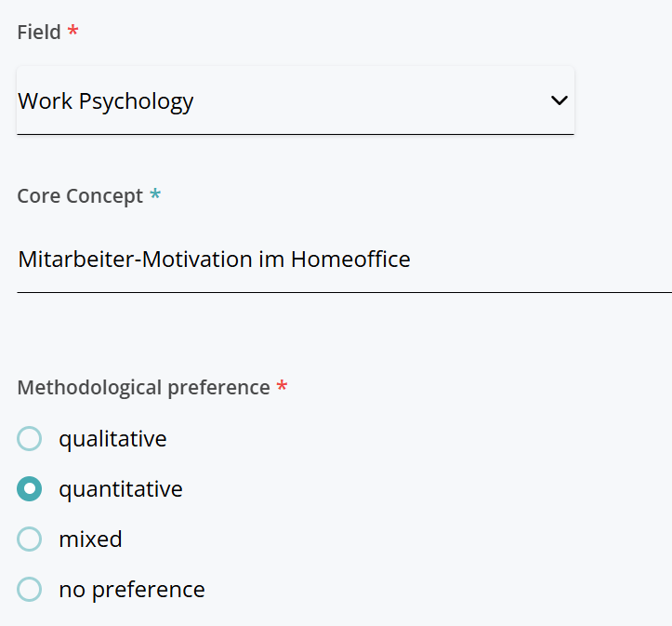This screenshot has height=626, width=672.
Task: Select the qualitative radio button
Action: [30, 438]
